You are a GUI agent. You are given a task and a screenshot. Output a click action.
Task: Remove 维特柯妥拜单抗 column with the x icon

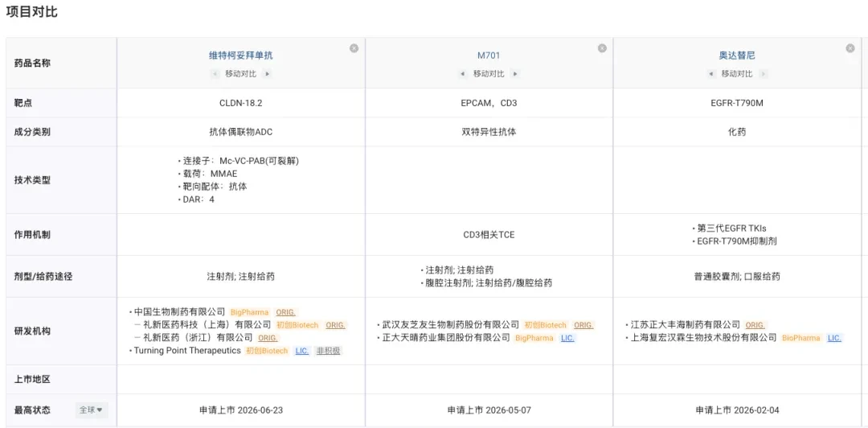pos(354,48)
